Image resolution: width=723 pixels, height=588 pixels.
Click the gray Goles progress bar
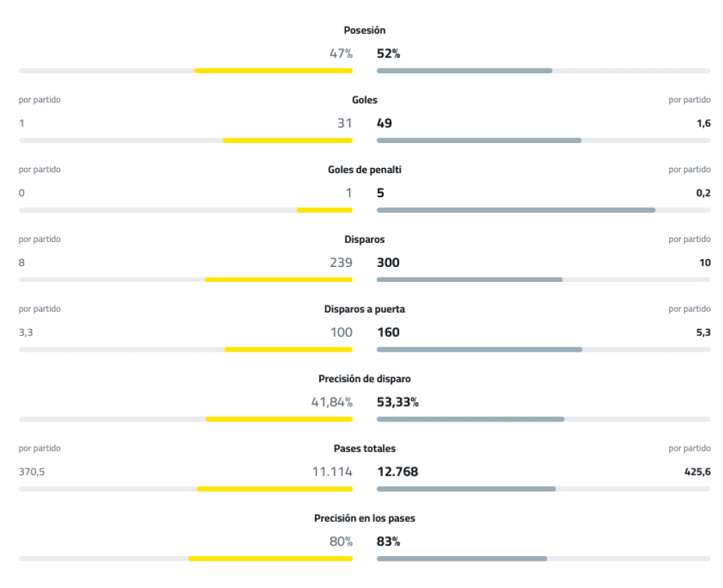coord(479,140)
